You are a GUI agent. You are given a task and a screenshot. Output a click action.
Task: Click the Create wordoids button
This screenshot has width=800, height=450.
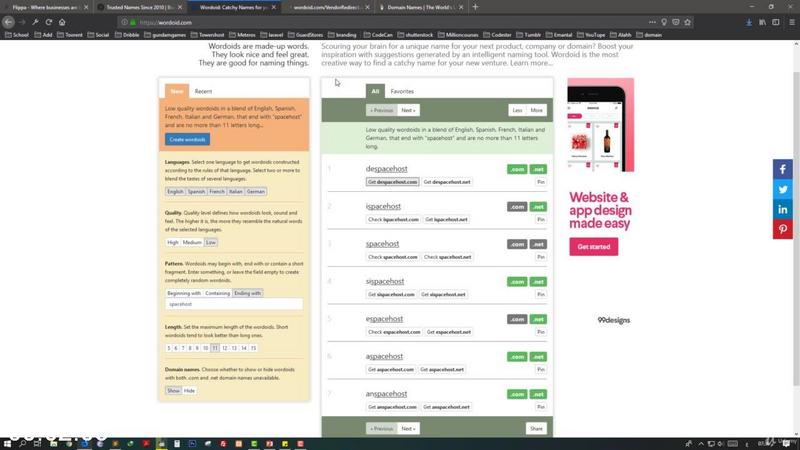tap(187, 139)
